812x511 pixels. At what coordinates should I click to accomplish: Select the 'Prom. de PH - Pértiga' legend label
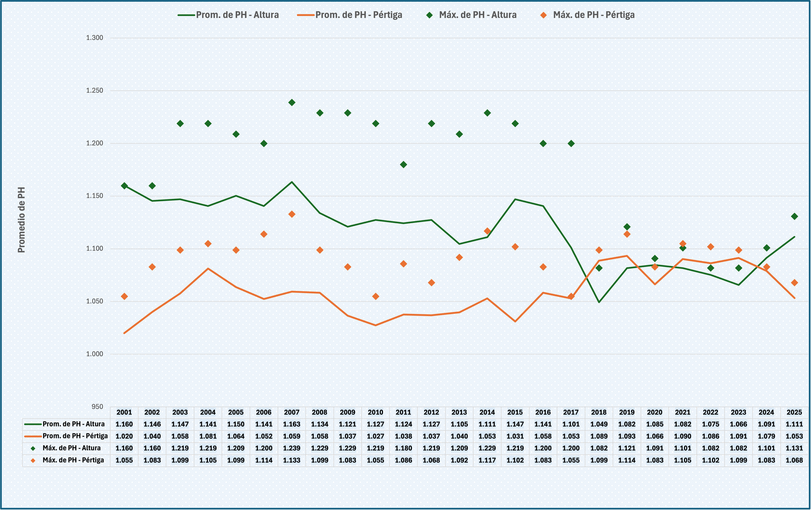point(359,15)
